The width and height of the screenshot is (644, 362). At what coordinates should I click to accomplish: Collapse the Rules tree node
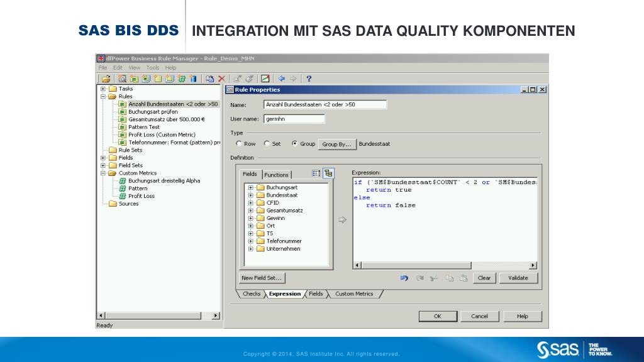103,96
